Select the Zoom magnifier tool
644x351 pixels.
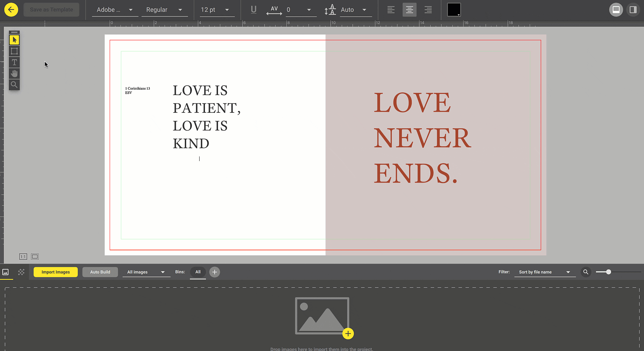pyautogui.click(x=14, y=85)
